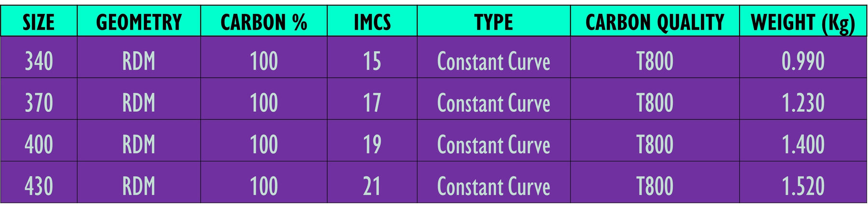Select the IMCS column header
The image size is (868, 220).
coord(372,22)
